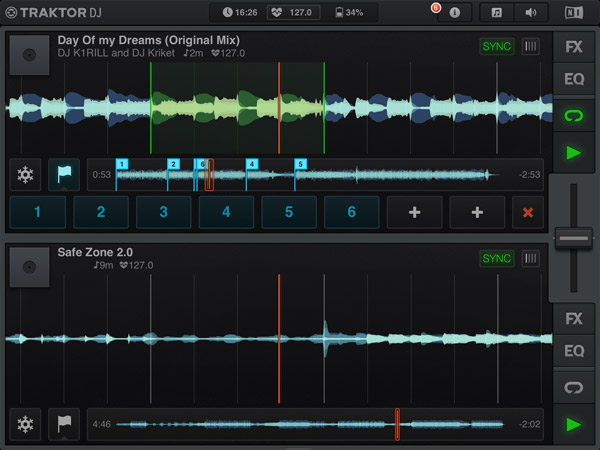
Task: Tap the red X delete cue button
Action: click(x=528, y=212)
